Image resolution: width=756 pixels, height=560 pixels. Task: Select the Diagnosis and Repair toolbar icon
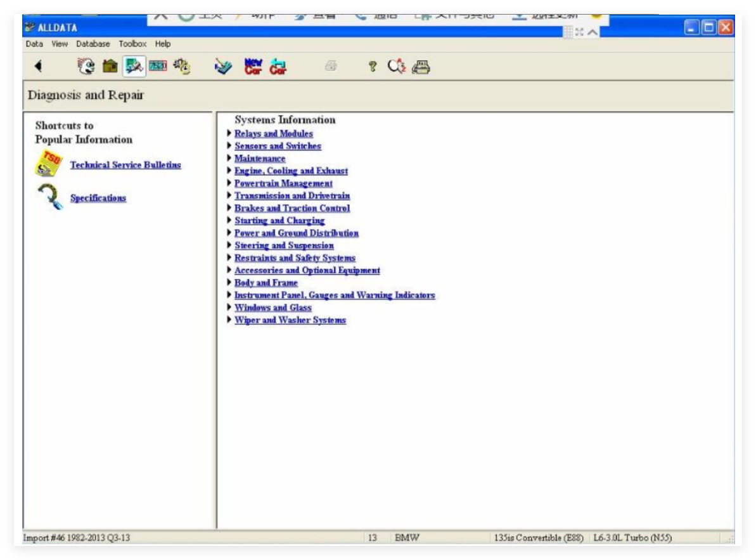pyautogui.click(x=134, y=66)
